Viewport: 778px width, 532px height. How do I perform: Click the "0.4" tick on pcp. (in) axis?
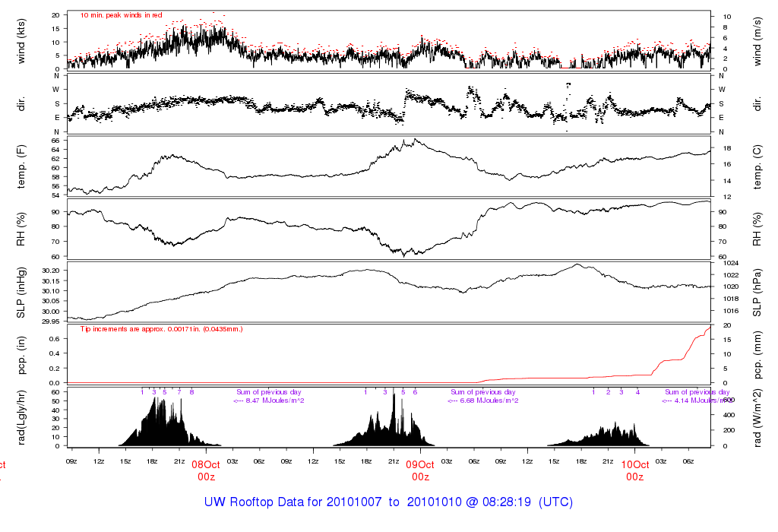(x=55, y=354)
